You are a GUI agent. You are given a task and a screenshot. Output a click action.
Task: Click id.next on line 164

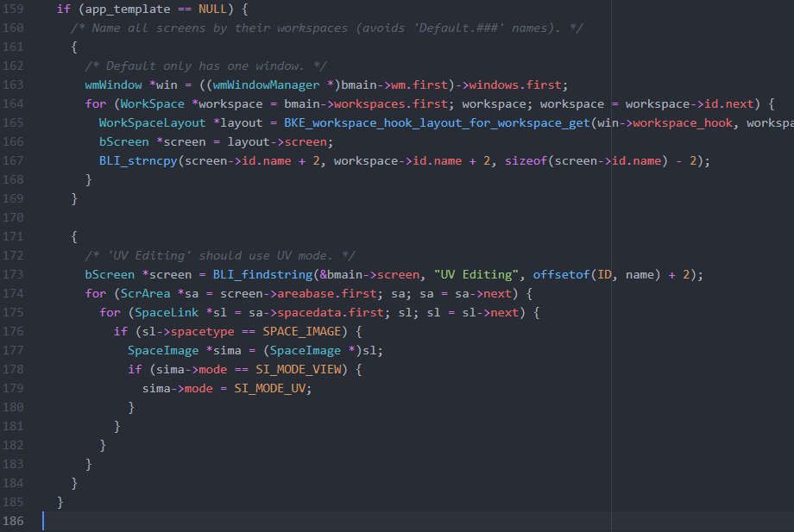coord(729,104)
